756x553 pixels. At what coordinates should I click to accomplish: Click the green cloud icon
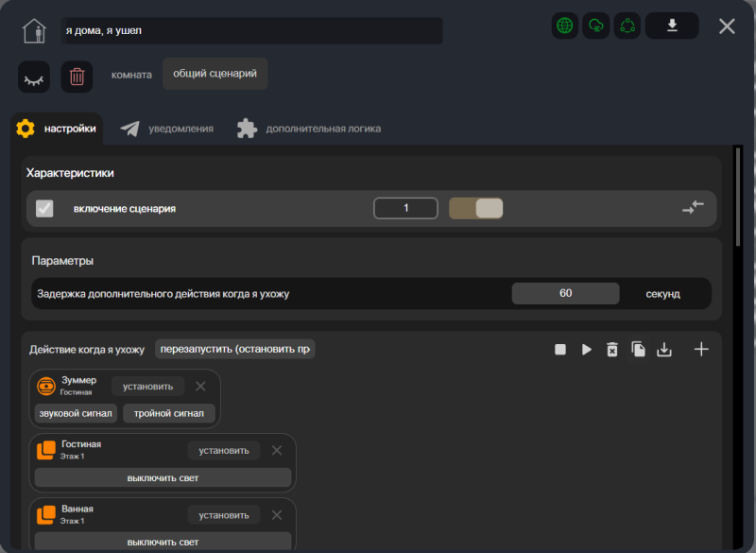(x=596, y=26)
